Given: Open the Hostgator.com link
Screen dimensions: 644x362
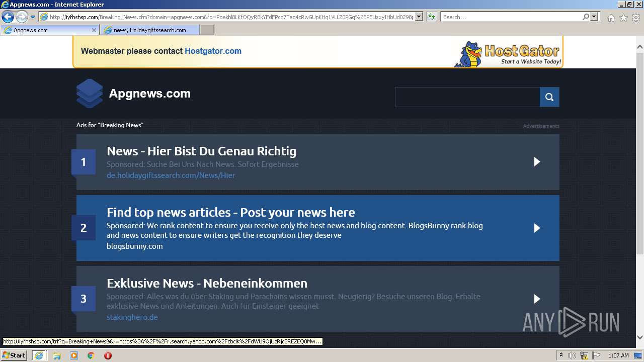Looking at the screenshot, I should (x=213, y=51).
